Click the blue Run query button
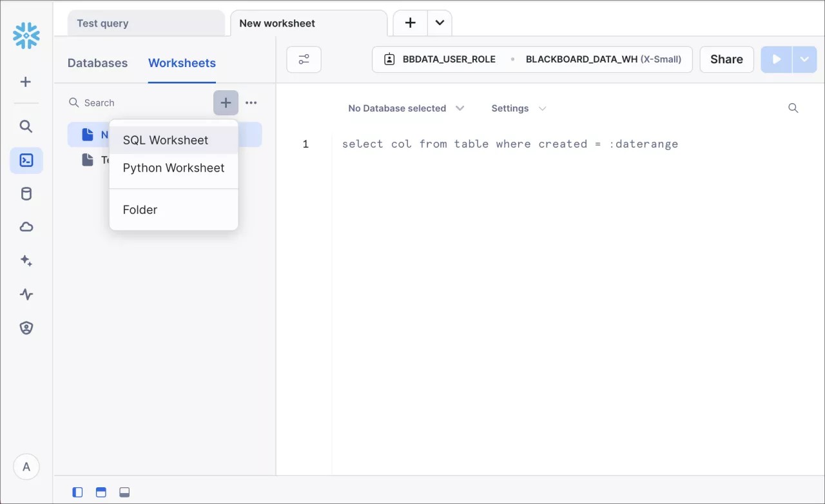The image size is (825, 504). (776, 59)
